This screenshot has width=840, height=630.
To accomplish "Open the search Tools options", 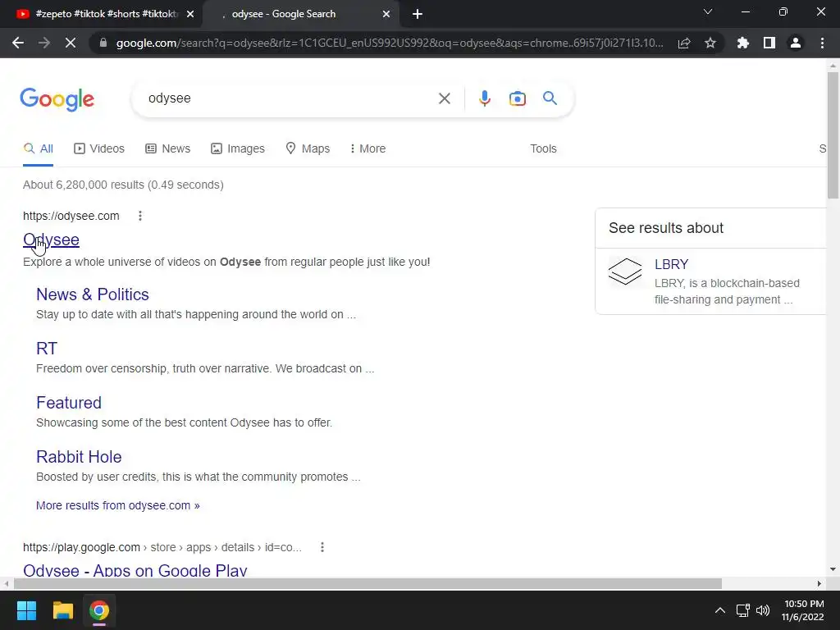I will [x=543, y=148].
